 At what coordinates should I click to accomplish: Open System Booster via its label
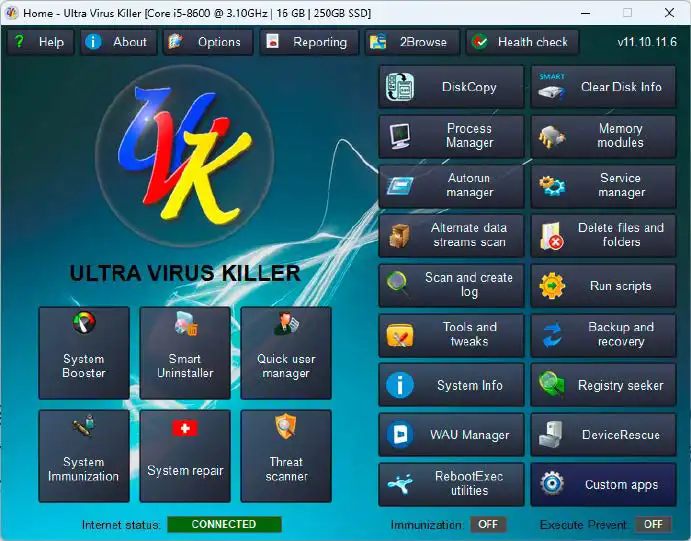click(x=84, y=366)
